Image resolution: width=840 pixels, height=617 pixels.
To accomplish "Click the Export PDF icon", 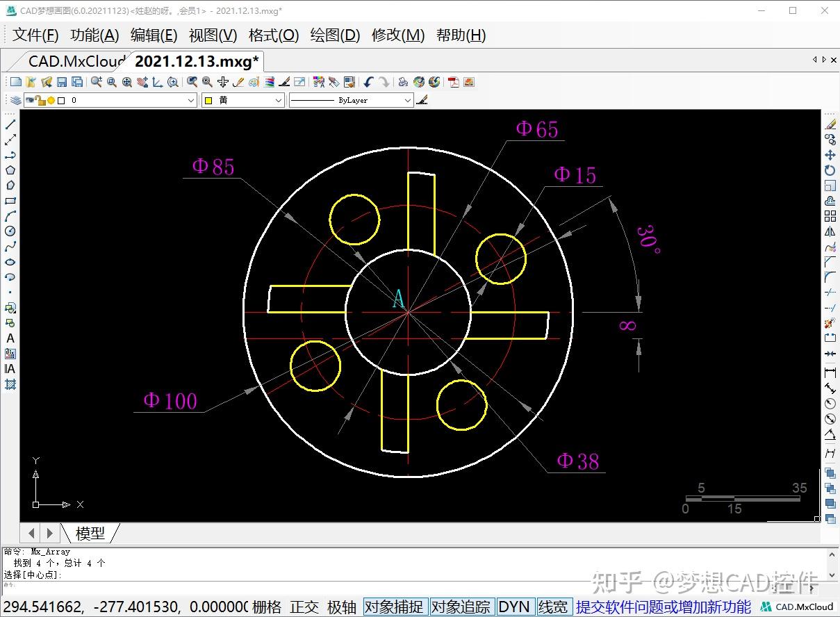I will (x=454, y=82).
